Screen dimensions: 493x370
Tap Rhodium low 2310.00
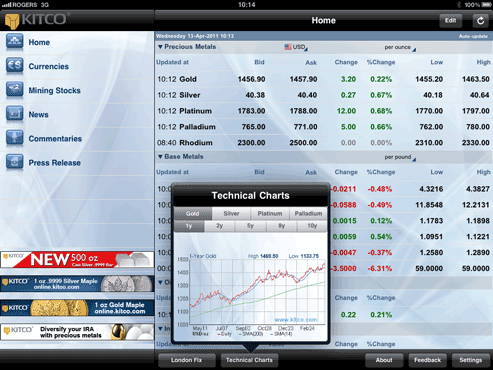point(429,143)
